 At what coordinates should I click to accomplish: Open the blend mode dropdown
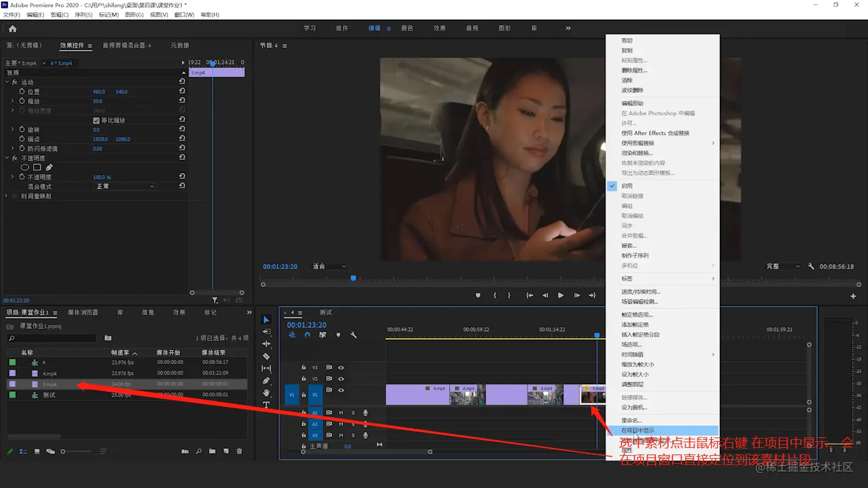coord(126,186)
